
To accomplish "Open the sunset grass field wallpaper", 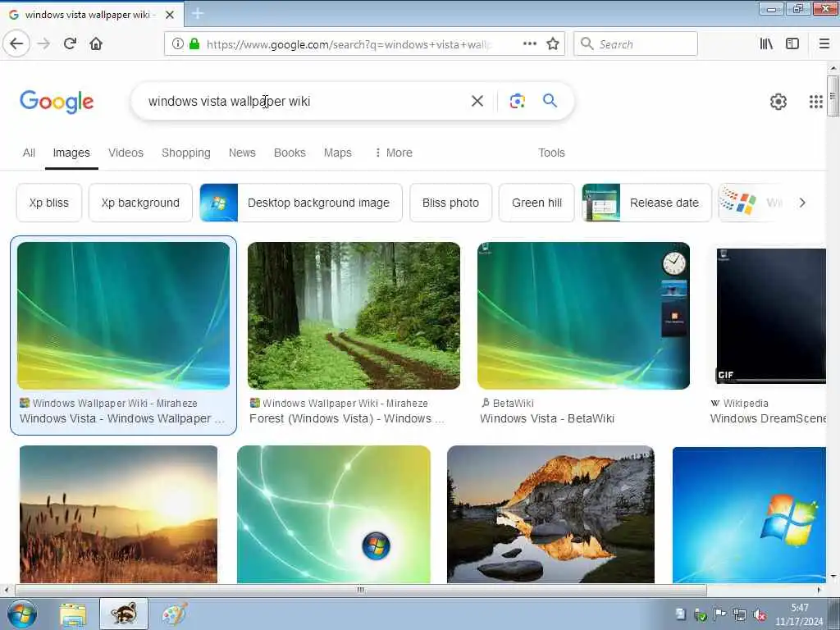I will pos(118,514).
